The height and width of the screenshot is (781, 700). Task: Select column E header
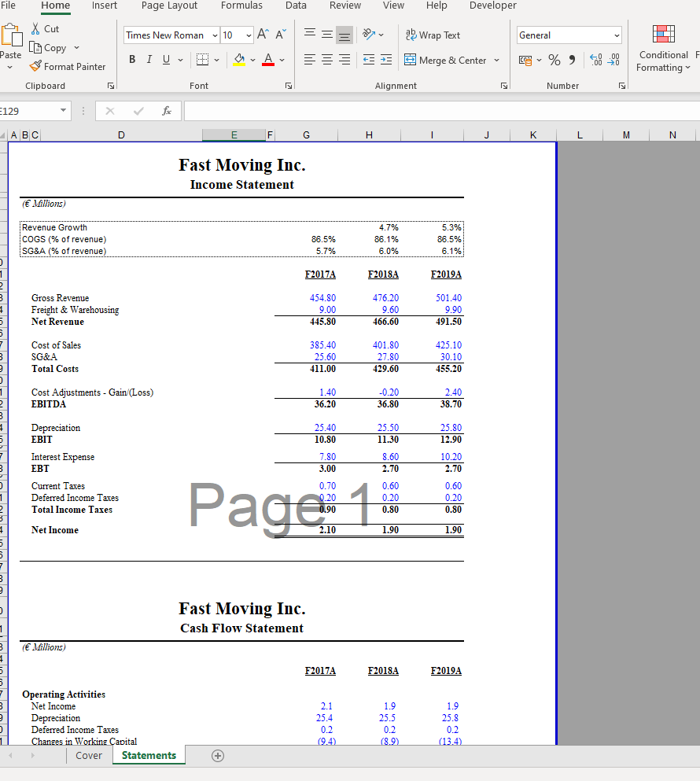point(234,135)
